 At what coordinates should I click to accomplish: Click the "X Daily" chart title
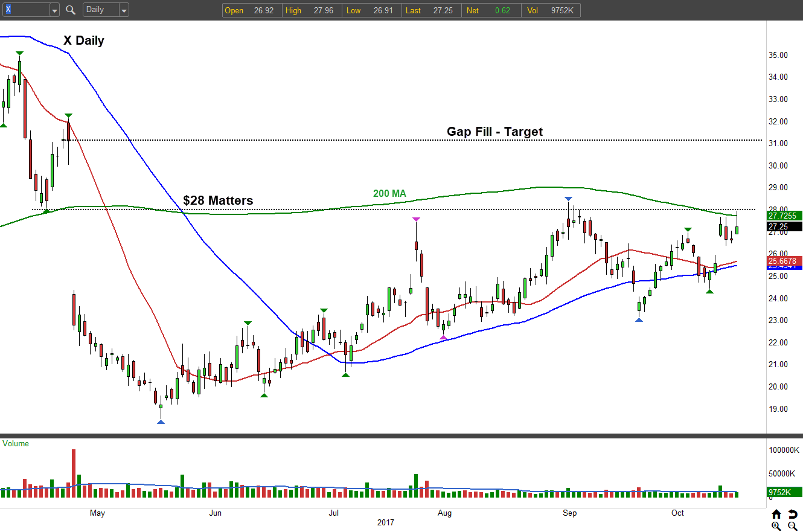pyautogui.click(x=84, y=40)
